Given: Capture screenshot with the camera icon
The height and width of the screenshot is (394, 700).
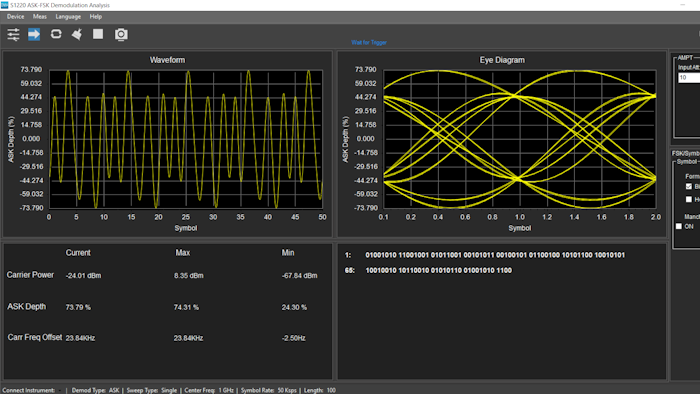Looking at the screenshot, I should pyautogui.click(x=121, y=34).
